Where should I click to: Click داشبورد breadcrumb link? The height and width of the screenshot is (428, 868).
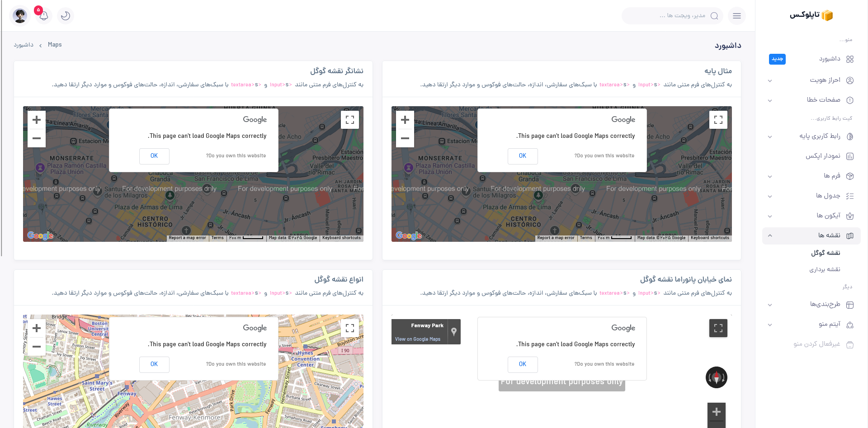24,45
